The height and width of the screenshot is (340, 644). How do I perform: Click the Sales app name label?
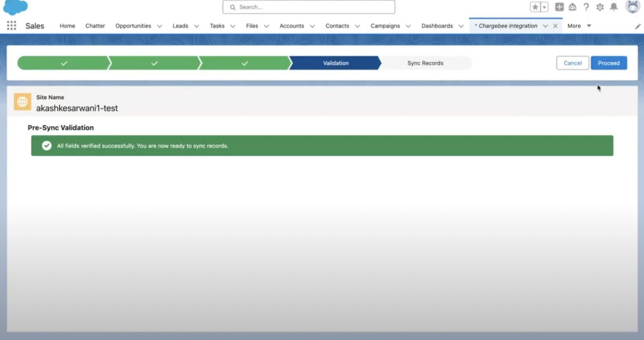pyautogui.click(x=35, y=26)
